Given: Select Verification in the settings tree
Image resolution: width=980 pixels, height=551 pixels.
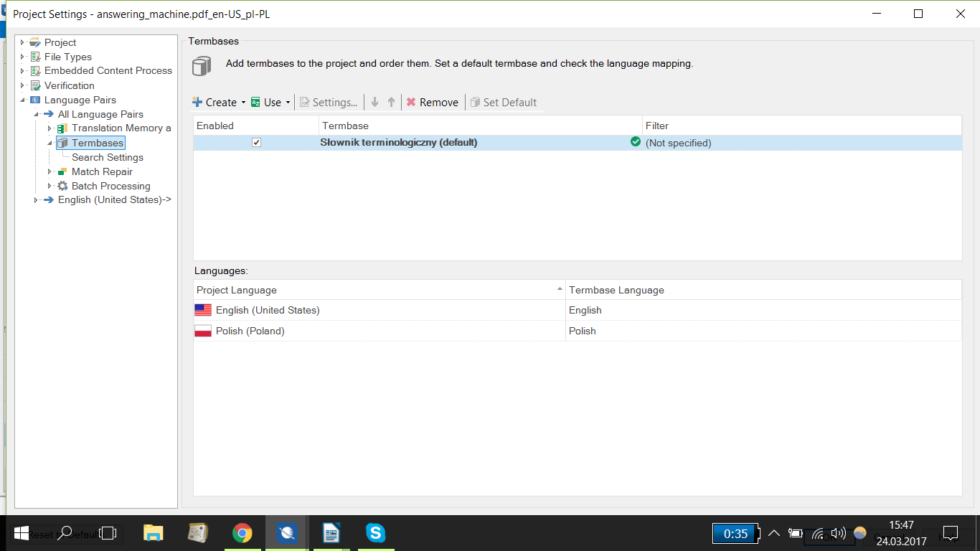Looking at the screenshot, I should (69, 85).
